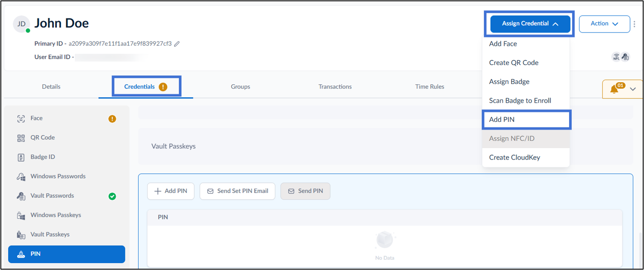Select Vault Passwords in sidebar

(x=67, y=196)
